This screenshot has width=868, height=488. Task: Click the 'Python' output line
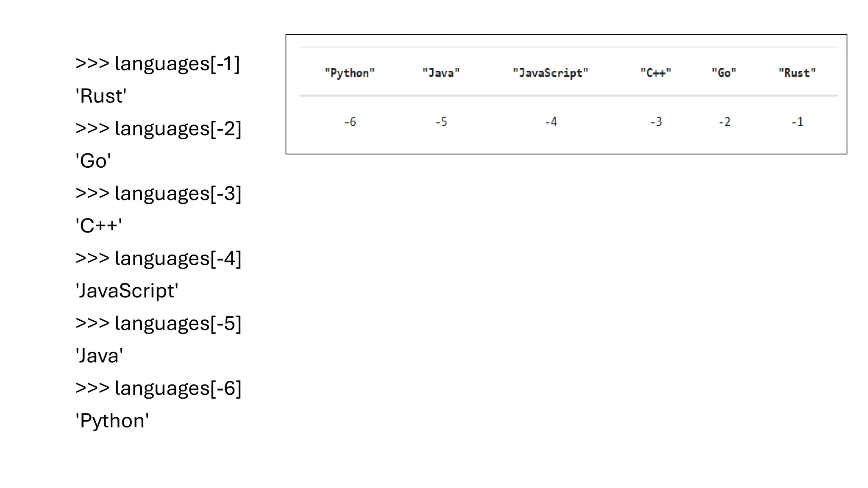112,421
